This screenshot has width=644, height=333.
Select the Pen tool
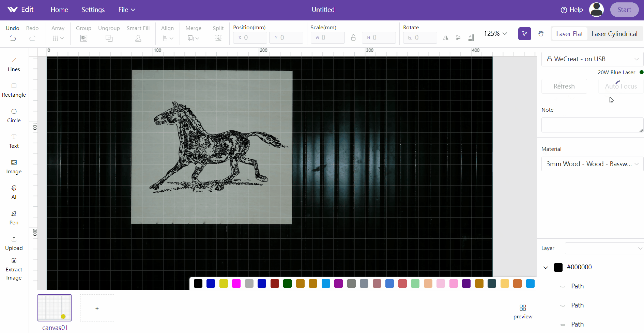coord(14,218)
